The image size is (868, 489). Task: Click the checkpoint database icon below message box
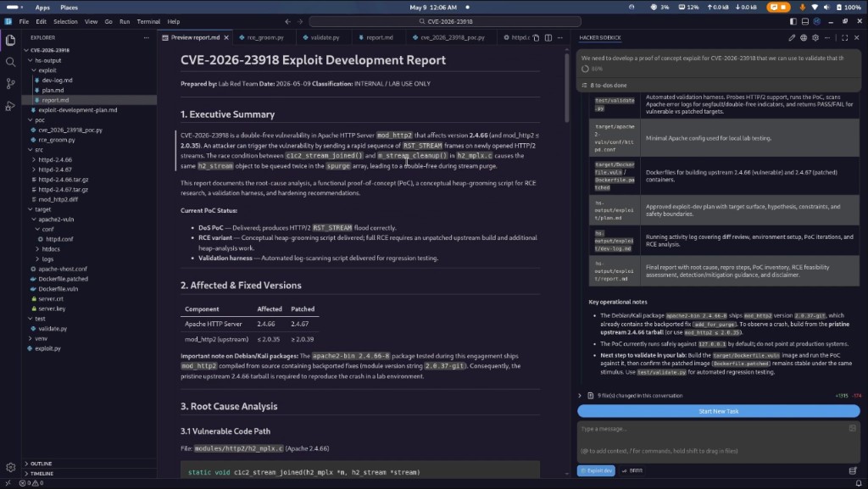point(853,470)
